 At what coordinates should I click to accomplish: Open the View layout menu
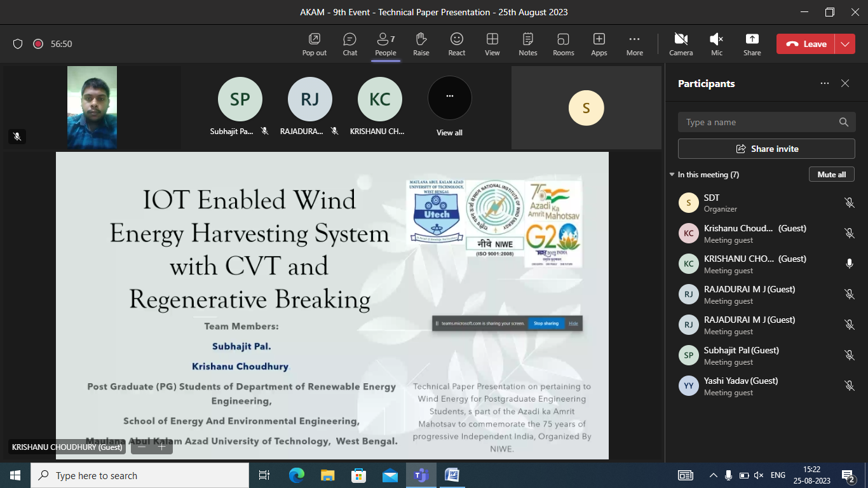pyautogui.click(x=492, y=44)
